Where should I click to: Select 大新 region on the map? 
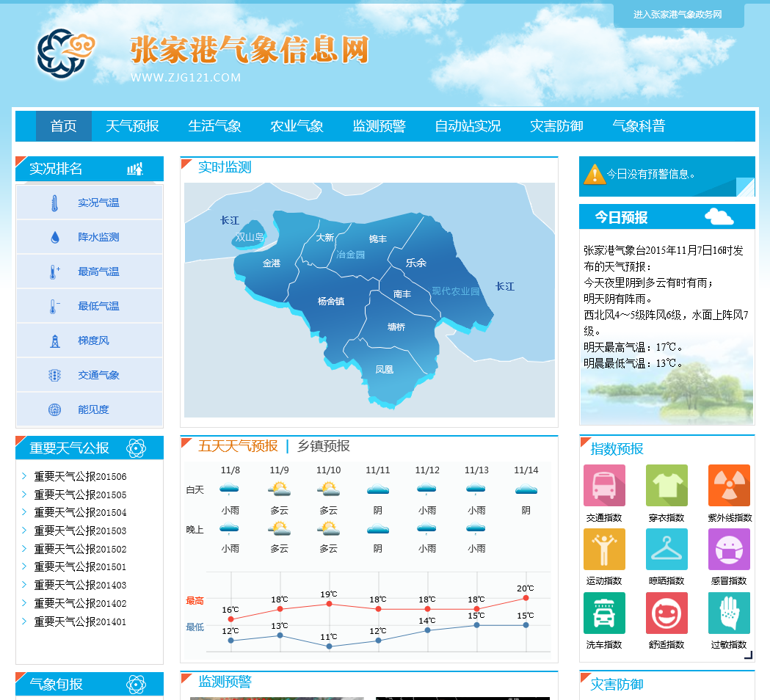point(324,238)
